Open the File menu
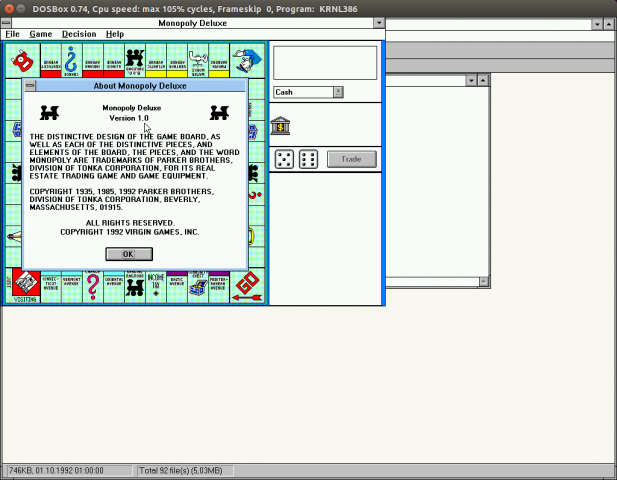 12,34
